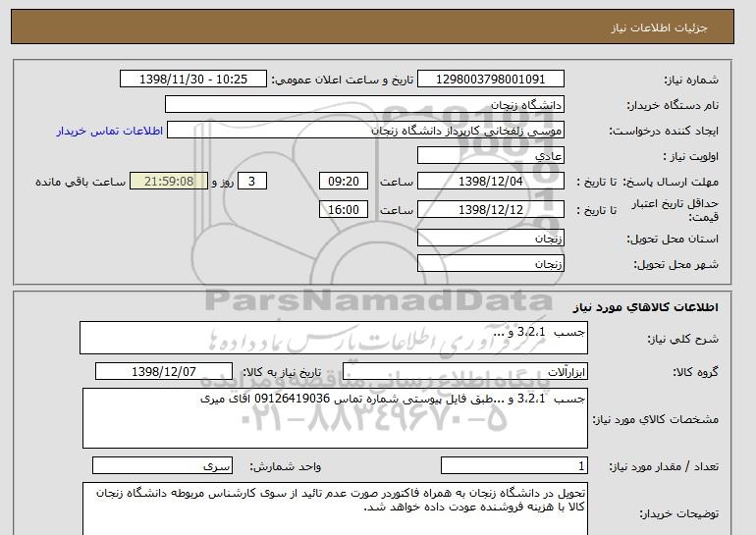Click the label گروه کالا

[x=695, y=372]
